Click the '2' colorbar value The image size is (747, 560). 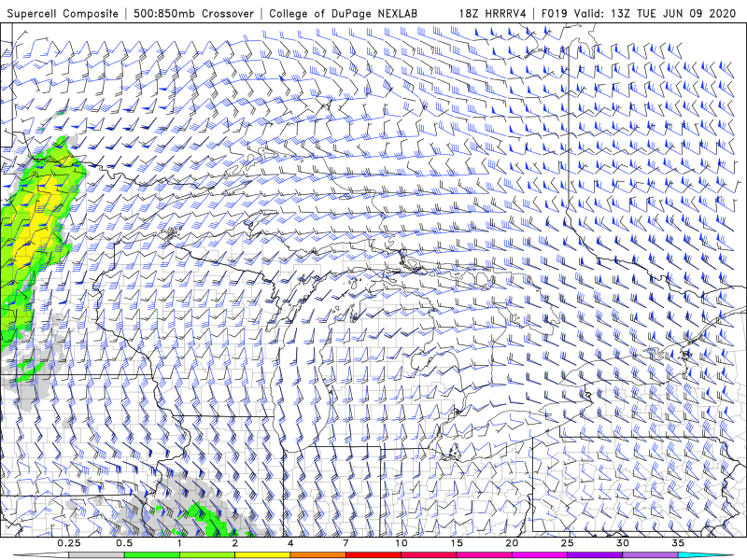tap(235, 543)
